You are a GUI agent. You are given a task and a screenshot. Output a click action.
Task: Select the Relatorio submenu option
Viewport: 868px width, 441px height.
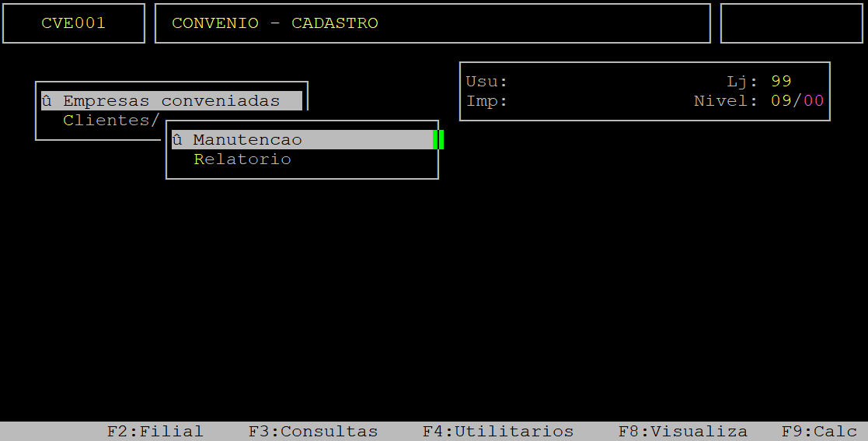click(x=242, y=159)
